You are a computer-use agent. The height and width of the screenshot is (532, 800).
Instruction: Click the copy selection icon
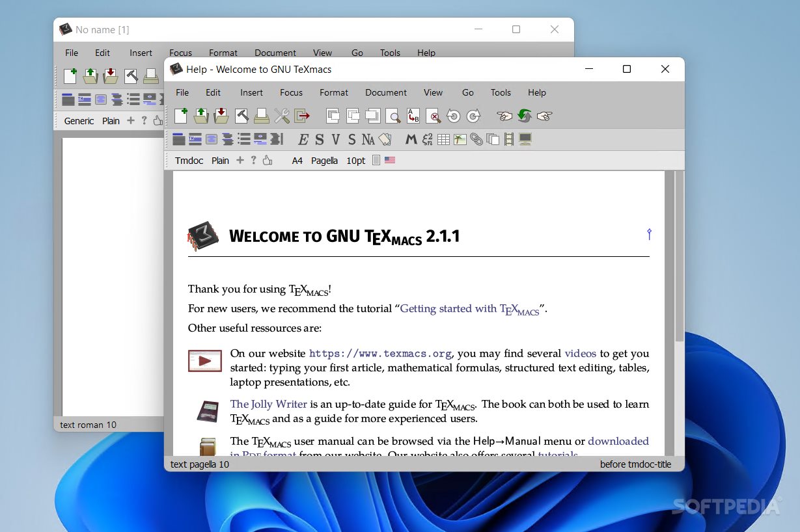pyautogui.click(x=353, y=116)
